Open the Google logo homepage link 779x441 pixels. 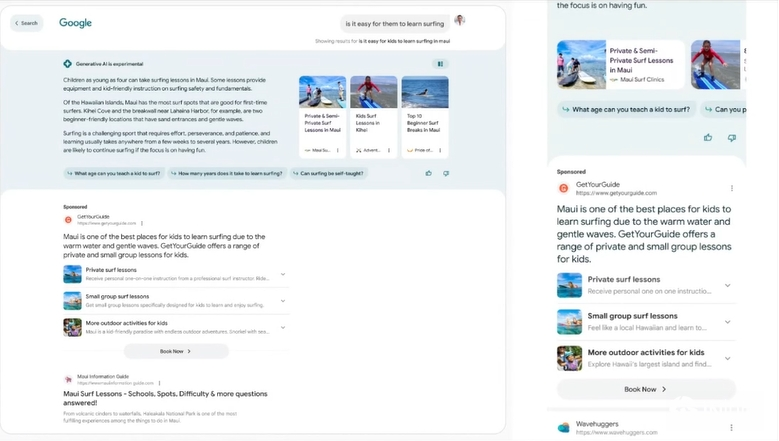[76, 23]
